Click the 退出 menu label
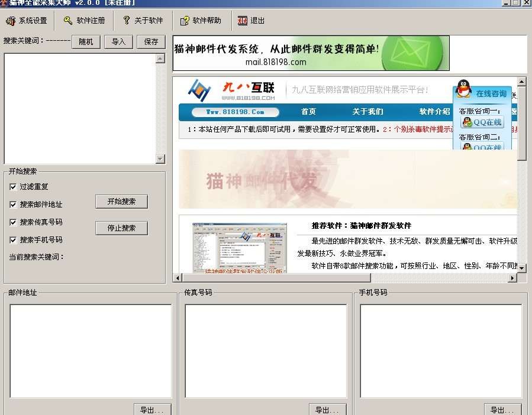This screenshot has width=532, height=415. (x=257, y=21)
